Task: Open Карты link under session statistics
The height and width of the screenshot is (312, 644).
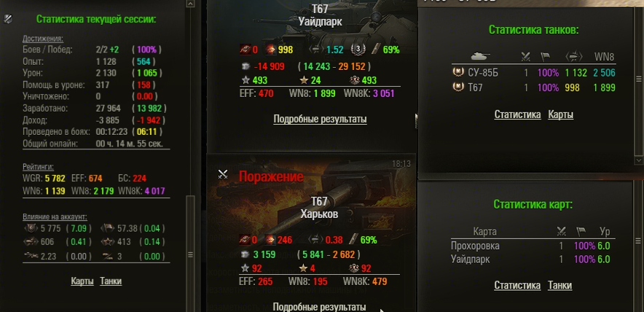Action: coord(82,281)
